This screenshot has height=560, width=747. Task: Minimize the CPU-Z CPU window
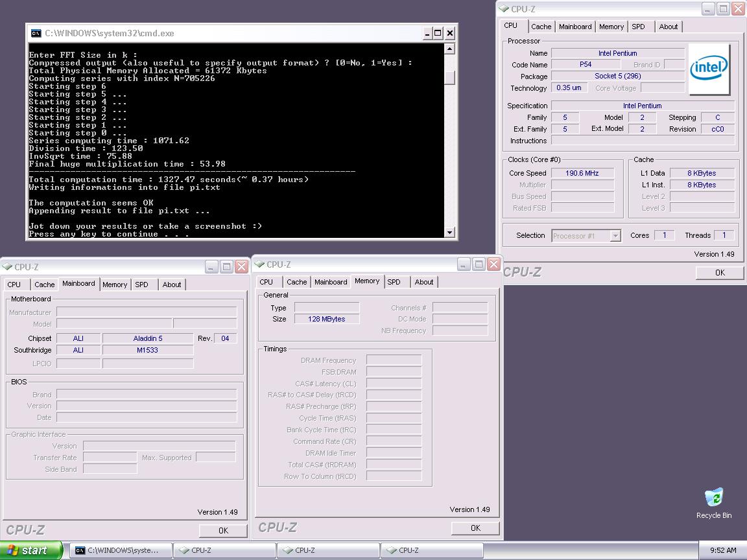[708, 8]
